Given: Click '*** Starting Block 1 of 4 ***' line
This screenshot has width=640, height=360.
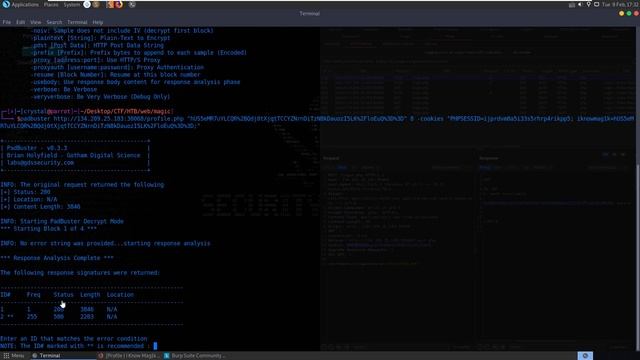Looking at the screenshot, I should [48, 229].
